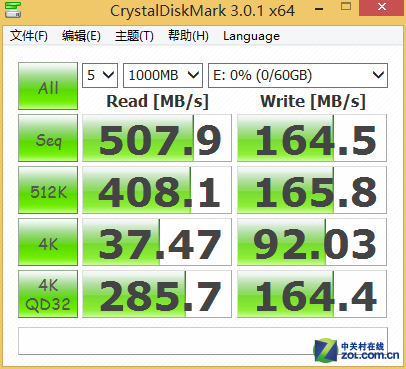Close the CrystalDiskMark window

382,7
